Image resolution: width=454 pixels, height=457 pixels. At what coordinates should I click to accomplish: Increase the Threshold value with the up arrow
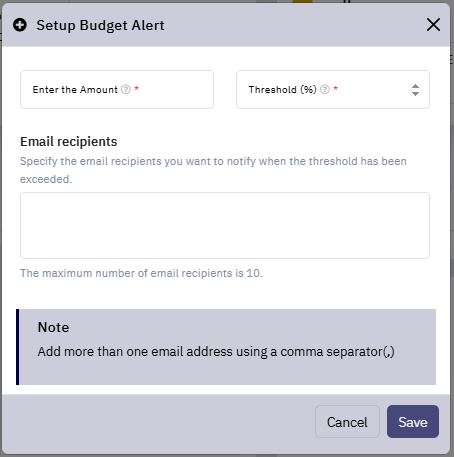click(x=415, y=86)
